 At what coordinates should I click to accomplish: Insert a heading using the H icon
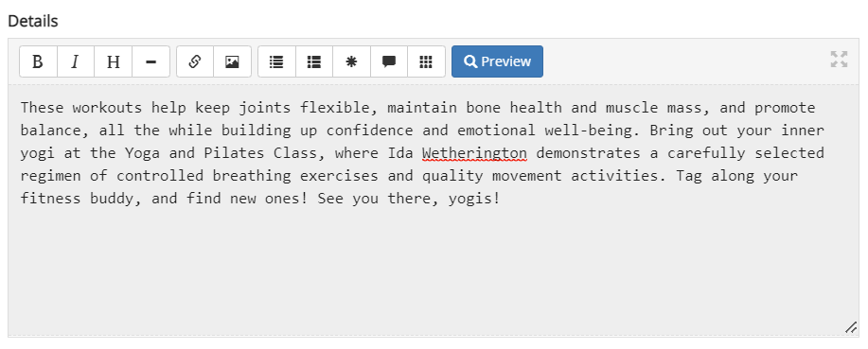point(113,61)
